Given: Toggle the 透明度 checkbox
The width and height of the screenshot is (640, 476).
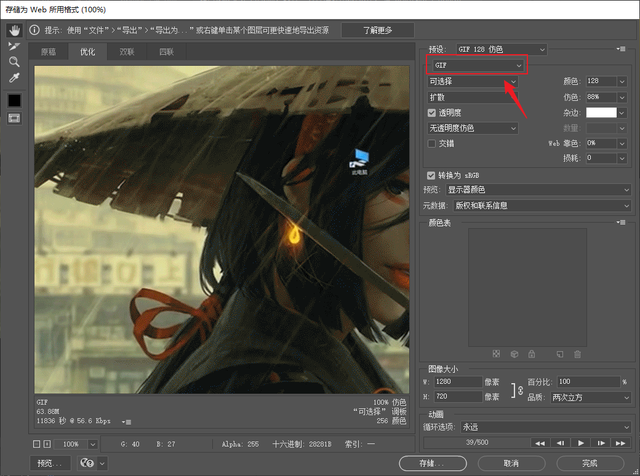Looking at the screenshot, I should click(x=432, y=113).
